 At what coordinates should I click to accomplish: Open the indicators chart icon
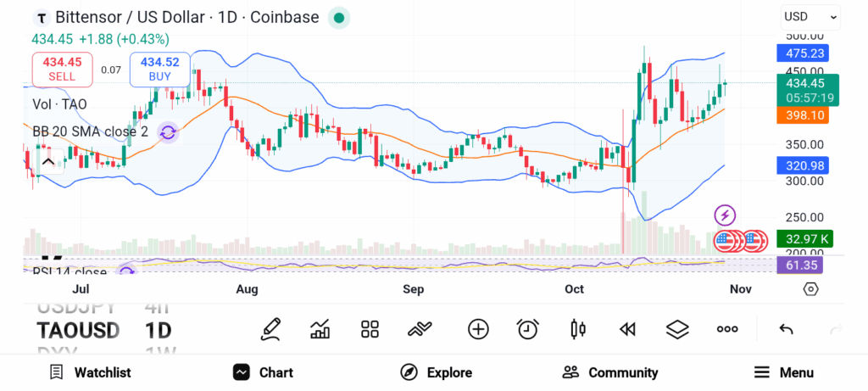(x=320, y=329)
